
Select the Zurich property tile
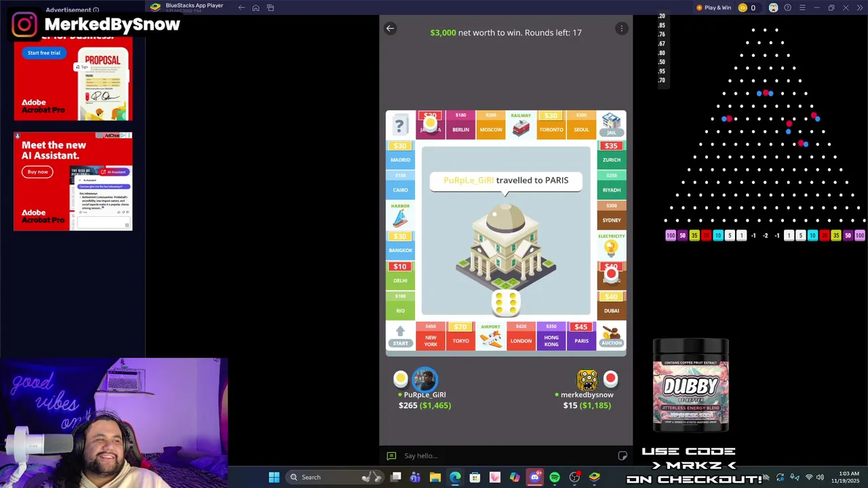coord(612,155)
